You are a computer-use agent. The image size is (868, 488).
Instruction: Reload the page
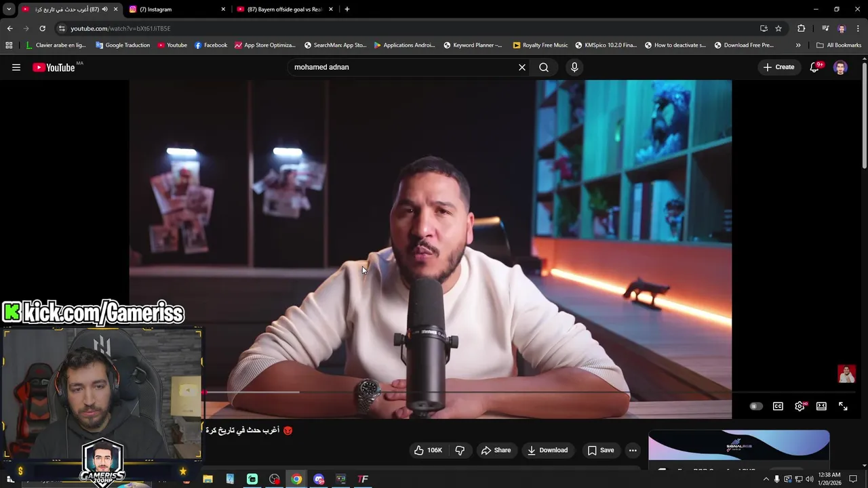pyautogui.click(x=42, y=28)
